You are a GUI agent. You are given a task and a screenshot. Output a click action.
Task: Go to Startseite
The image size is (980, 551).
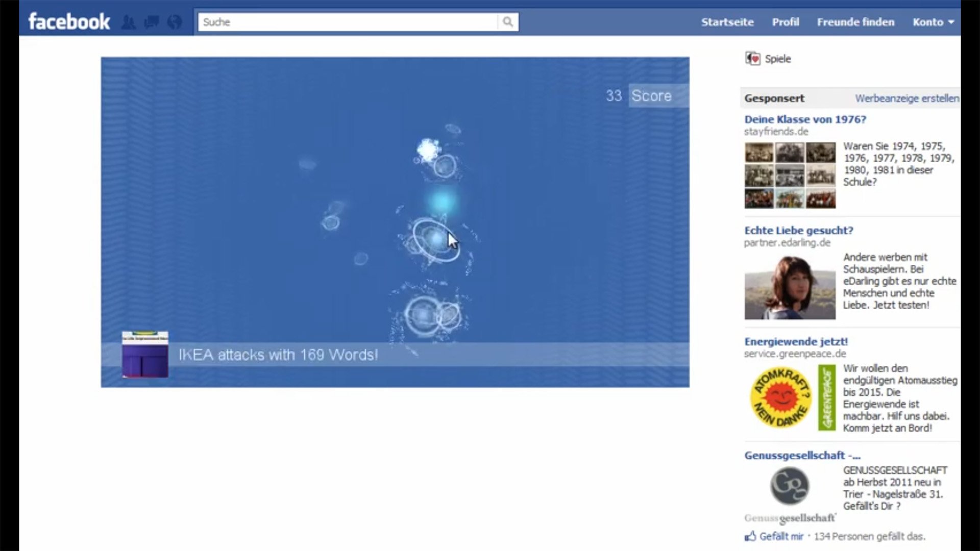point(727,22)
